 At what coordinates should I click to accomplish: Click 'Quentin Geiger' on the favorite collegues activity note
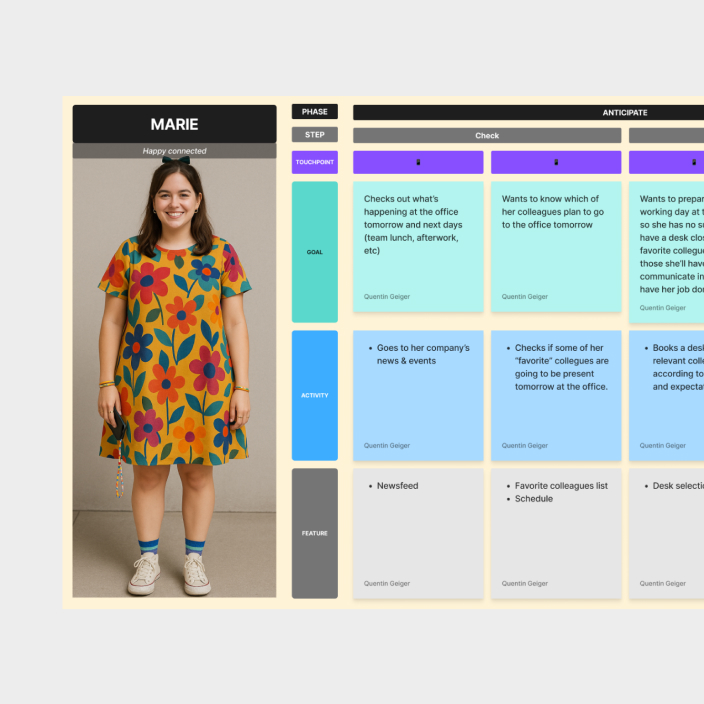click(x=524, y=446)
